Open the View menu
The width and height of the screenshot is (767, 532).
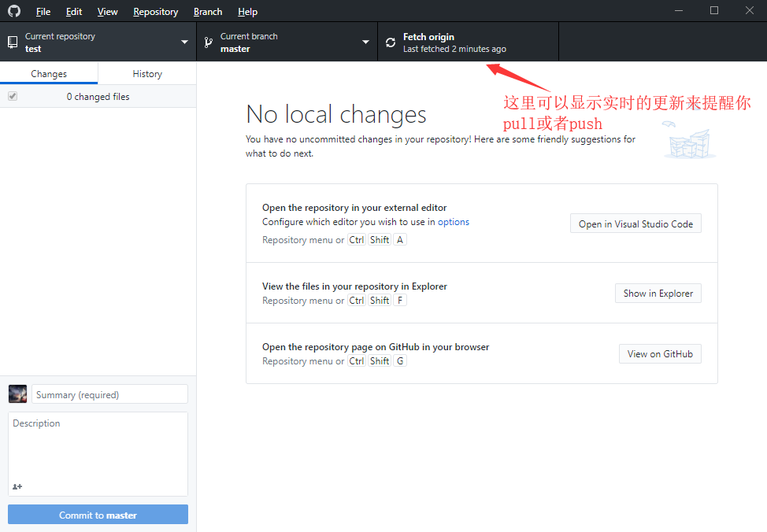(x=107, y=12)
